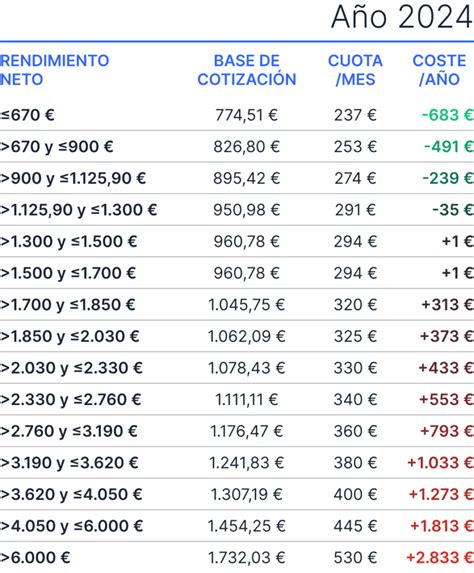Click the +1.273 € yearly cost value

click(441, 494)
